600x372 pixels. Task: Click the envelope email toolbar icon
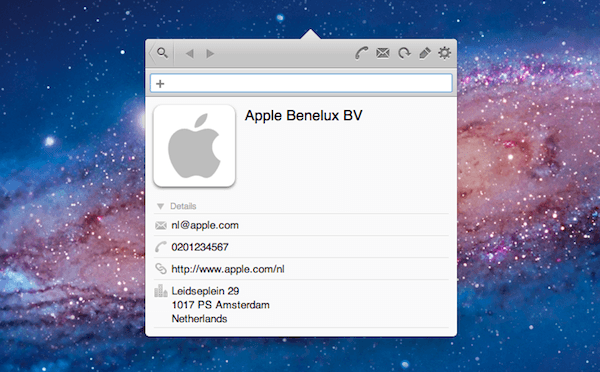coord(383,53)
